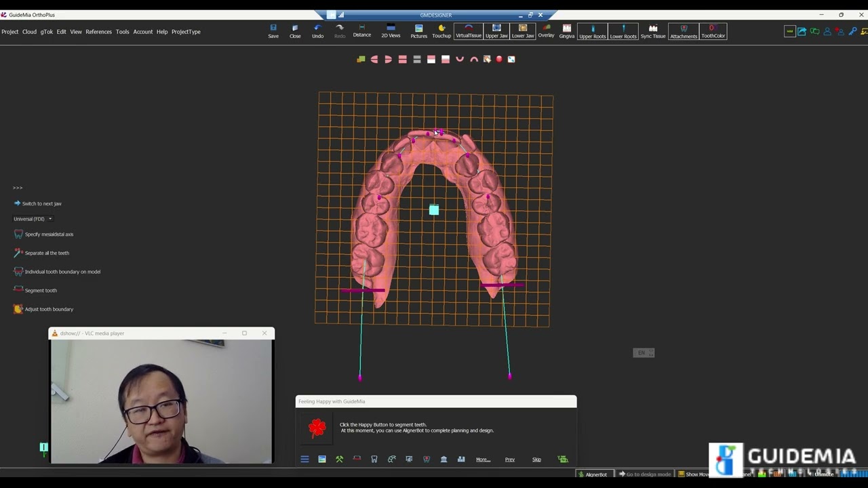
Task: Click the Gingiva toolbar icon
Action: point(567,31)
